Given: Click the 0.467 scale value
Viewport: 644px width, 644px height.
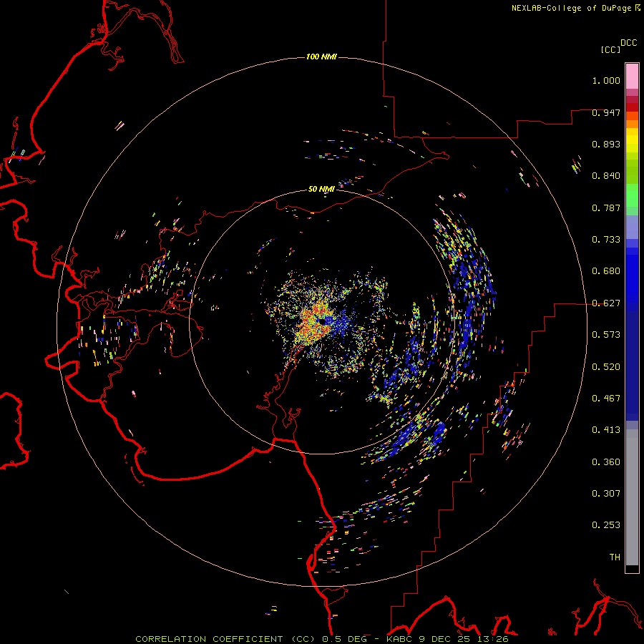Looking at the screenshot, I should point(606,399).
